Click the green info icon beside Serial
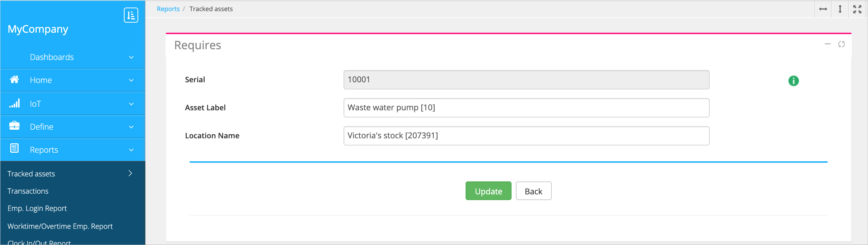This screenshot has width=868, height=245. (x=793, y=81)
